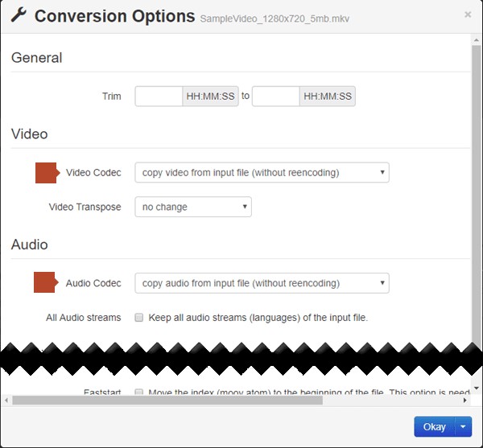Click the Trim label
483x448 pixels.
(x=112, y=97)
